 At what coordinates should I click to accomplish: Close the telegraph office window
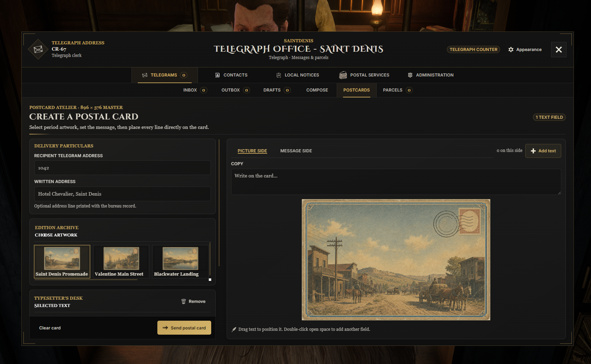click(x=559, y=50)
